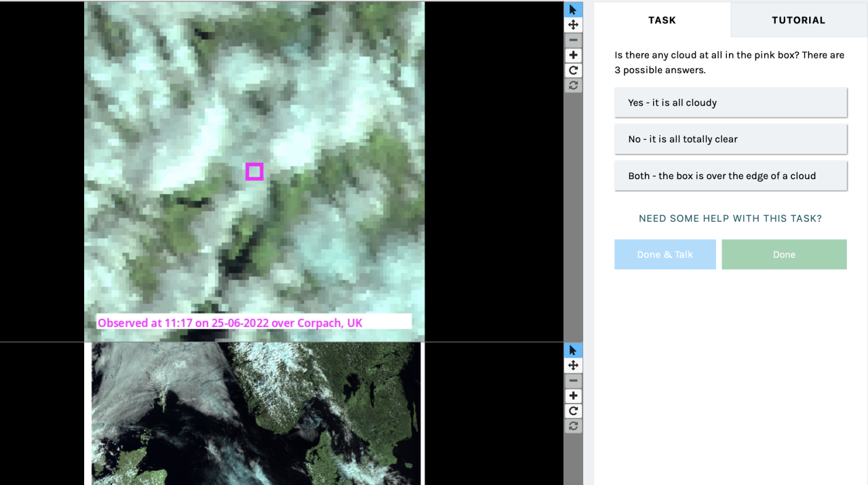This screenshot has width=868, height=485.
Task: Select the pan tool in upper image toolbar
Action: [573, 24]
